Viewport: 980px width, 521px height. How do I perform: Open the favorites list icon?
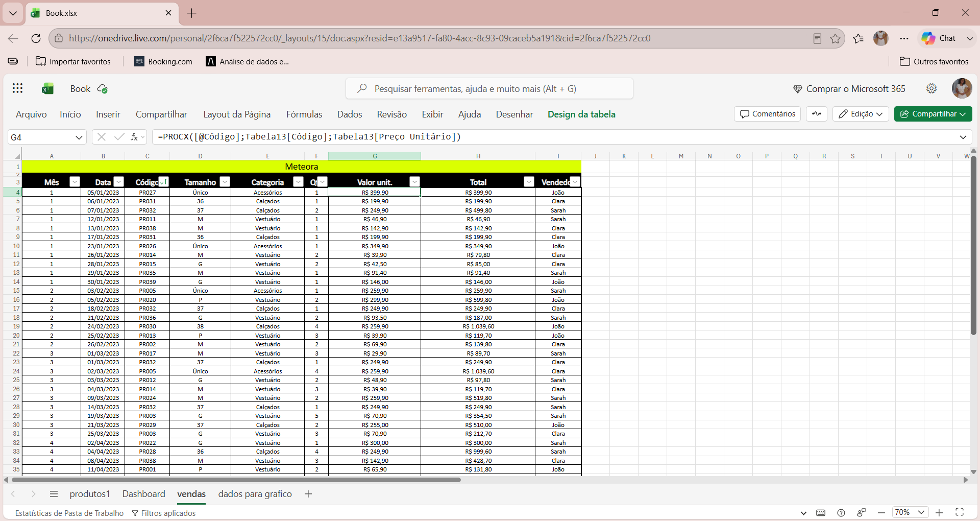tap(858, 38)
